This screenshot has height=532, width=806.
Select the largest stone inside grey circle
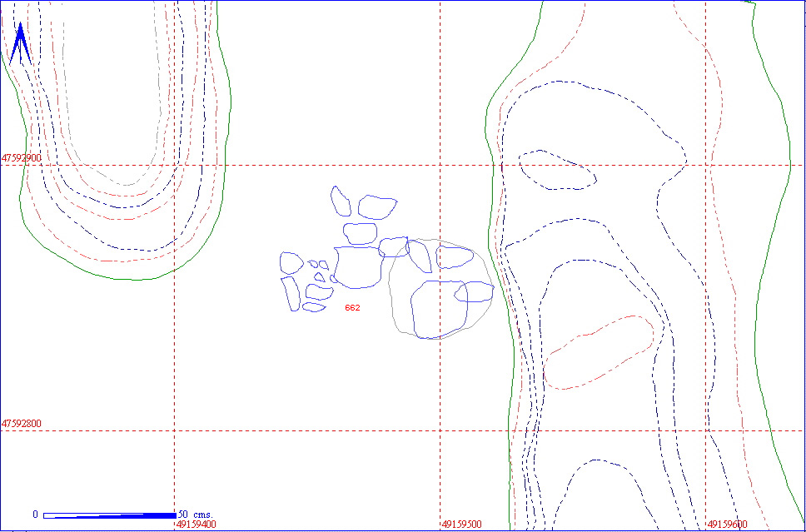tap(439, 310)
